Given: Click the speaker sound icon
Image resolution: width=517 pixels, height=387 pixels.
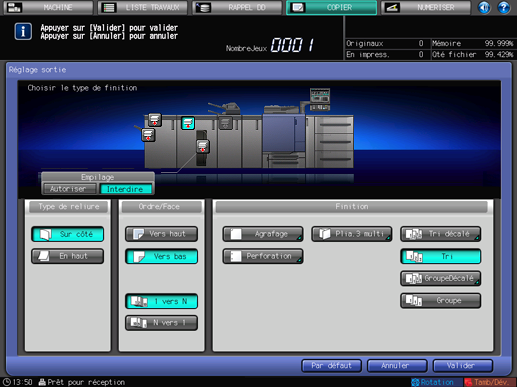Looking at the screenshot, I should point(484,7).
